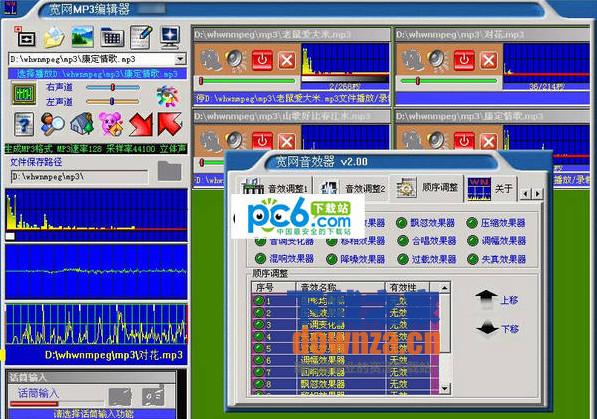The height and width of the screenshot is (419, 597).
Task: Click the 右声道 volume slider
Action: (x=113, y=87)
